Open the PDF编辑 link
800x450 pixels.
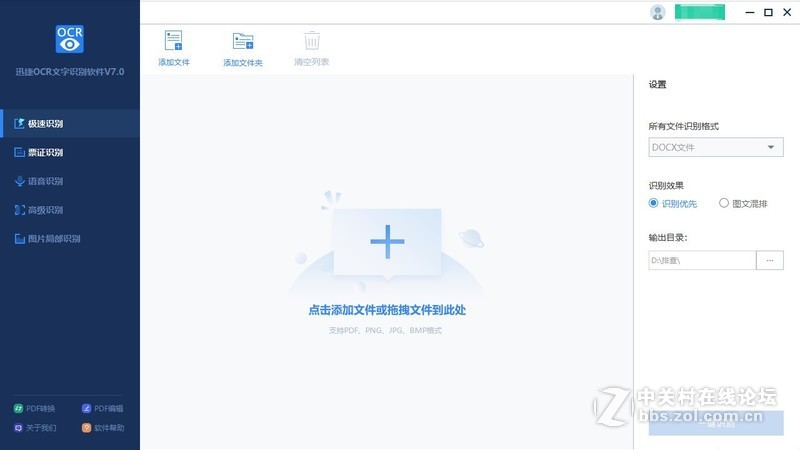pyautogui.click(x=103, y=408)
